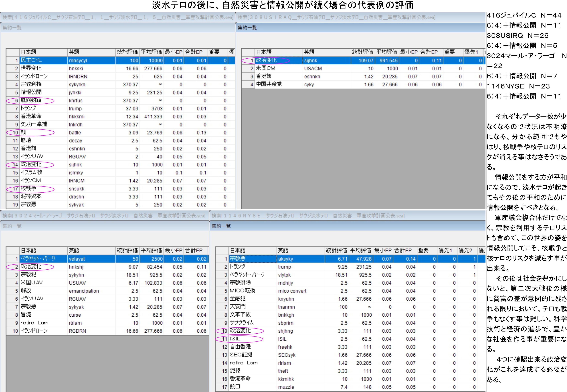The height and width of the screenshot is (392, 567).
Task: Click the タンカー拿捕 row entry
Action: pyautogui.click(x=34, y=124)
